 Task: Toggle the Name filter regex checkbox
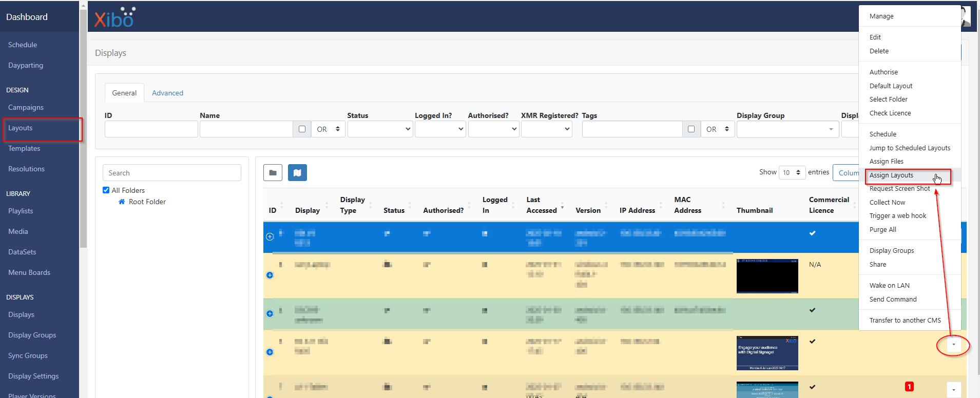[x=302, y=129]
